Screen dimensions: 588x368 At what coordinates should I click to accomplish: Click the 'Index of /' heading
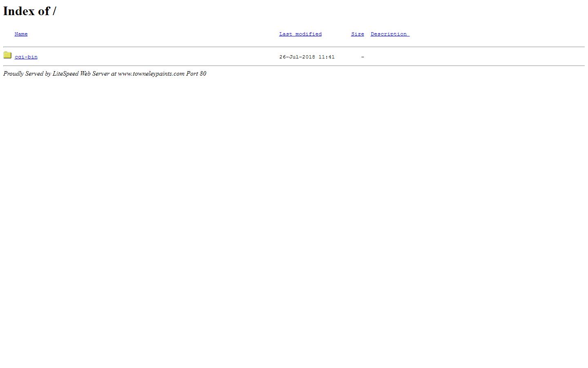30,11
